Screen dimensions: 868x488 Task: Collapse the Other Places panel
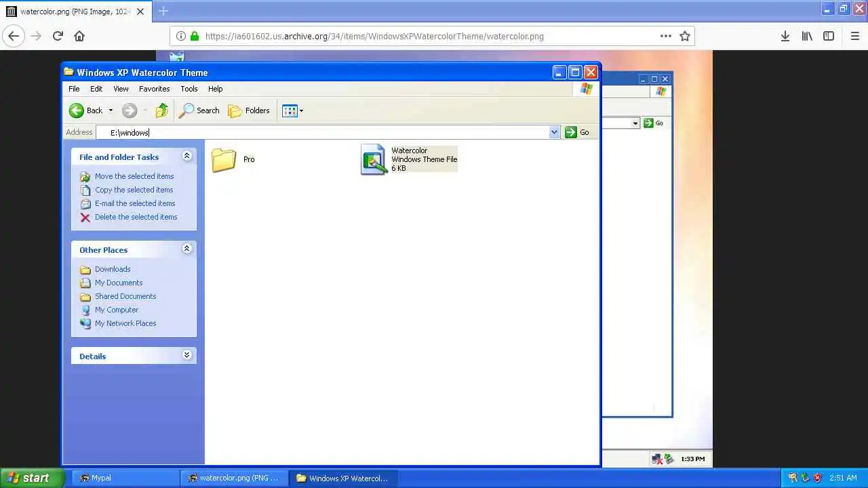[186, 249]
